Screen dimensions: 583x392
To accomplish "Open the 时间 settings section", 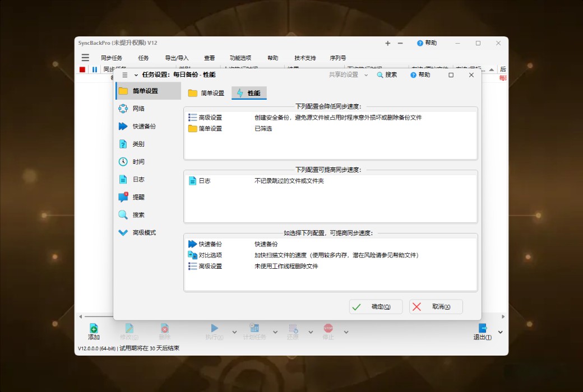I will 135,162.
